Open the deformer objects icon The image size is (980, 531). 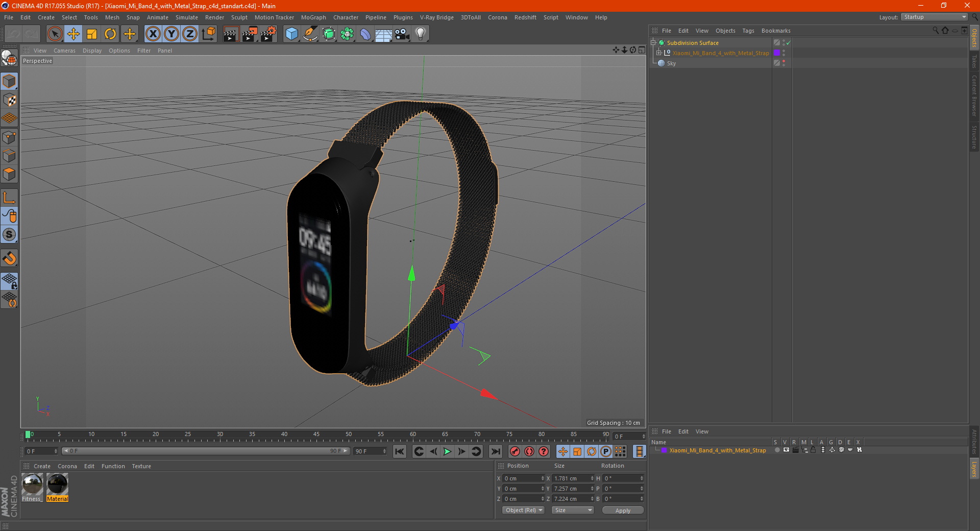pyautogui.click(x=365, y=34)
